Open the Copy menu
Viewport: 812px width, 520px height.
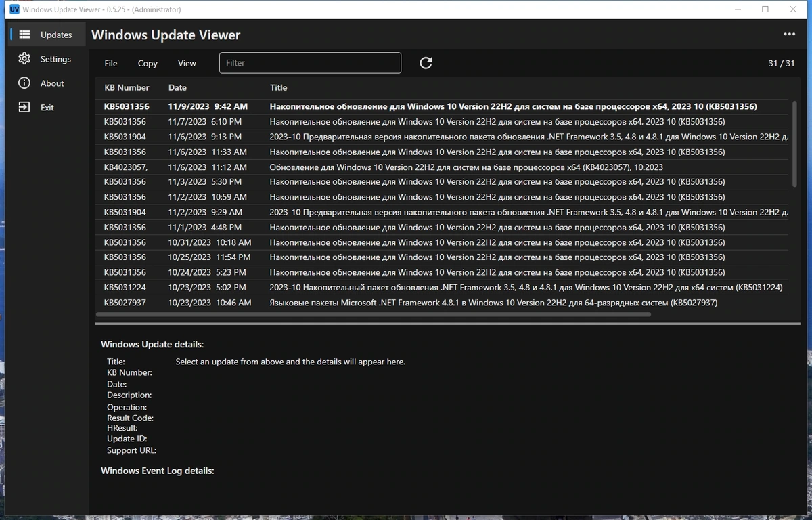(x=148, y=63)
